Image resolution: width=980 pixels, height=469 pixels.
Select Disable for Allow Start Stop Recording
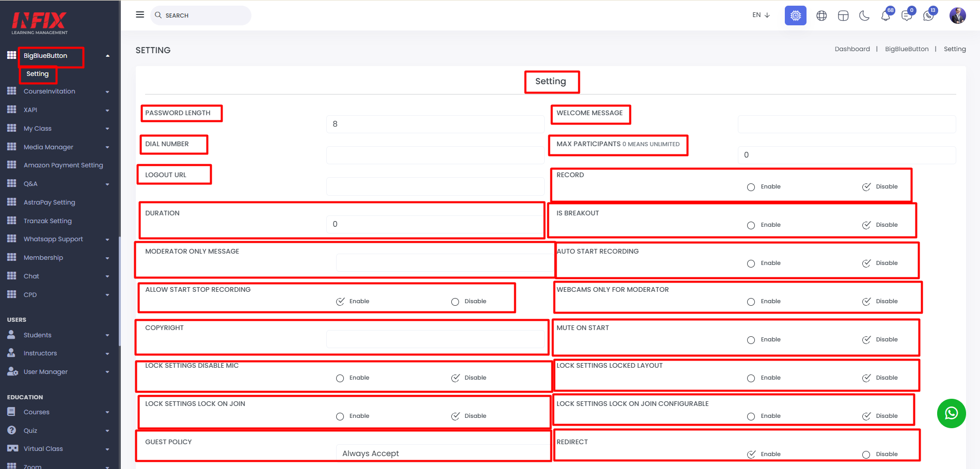tap(455, 302)
